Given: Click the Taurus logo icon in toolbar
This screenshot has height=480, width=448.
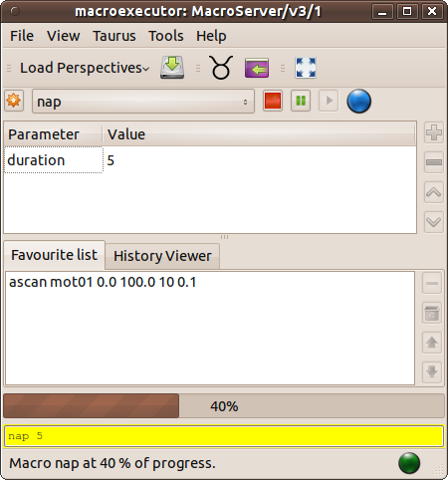Looking at the screenshot, I should pos(221,68).
